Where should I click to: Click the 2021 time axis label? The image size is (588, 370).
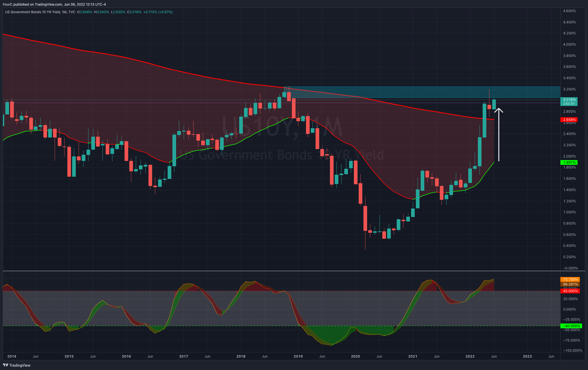click(x=413, y=356)
